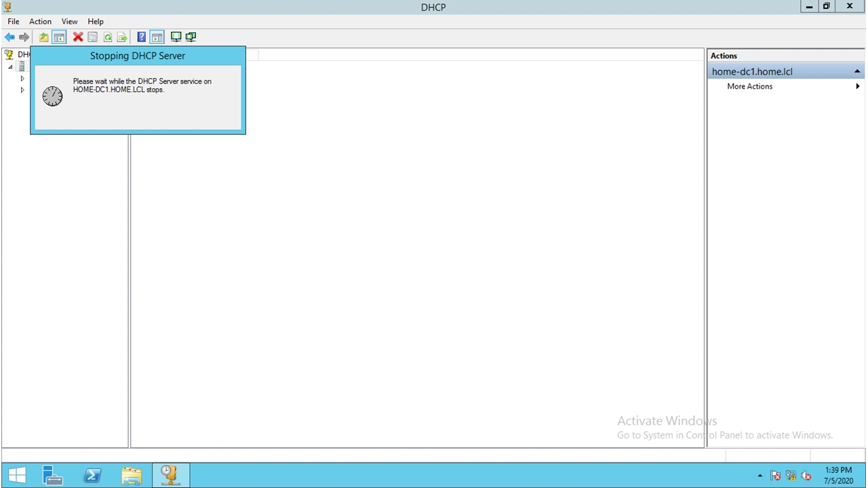This screenshot has height=488, width=868.
Task: Click the "Please wait while" dialog message
Action: coord(142,85)
